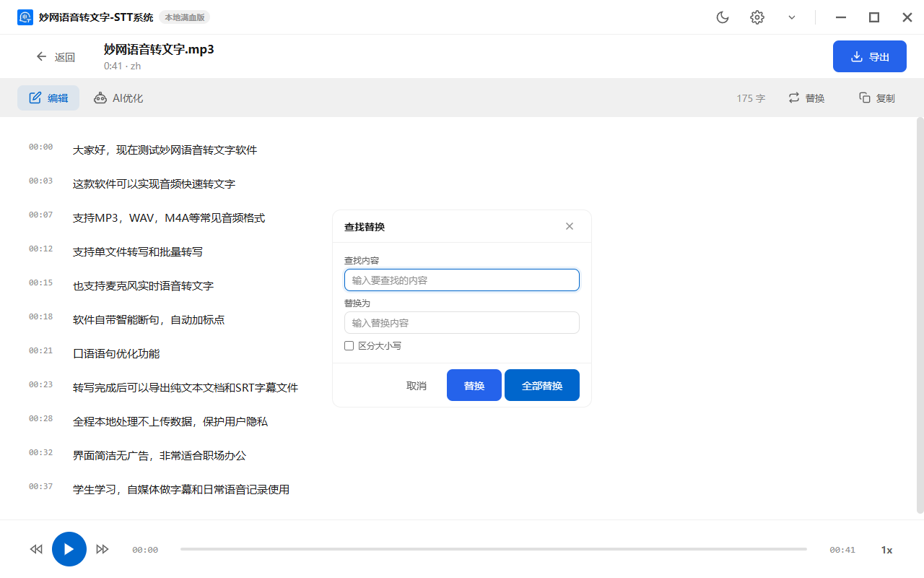Image resolution: width=924 pixels, height=578 pixels.
Task: Select the line 界面简洁无广告，非常适合职场办公
Action: click(x=160, y=456)
